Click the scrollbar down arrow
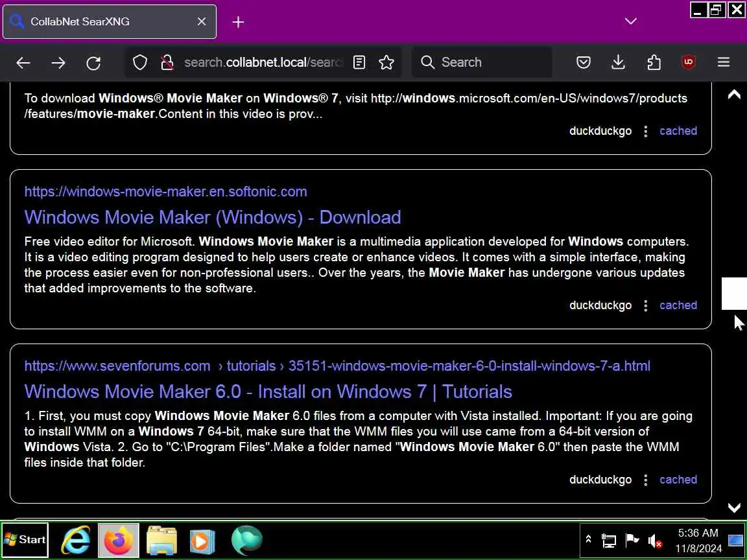The height and width of the screenshot is (560, 747). coord(734,507)
